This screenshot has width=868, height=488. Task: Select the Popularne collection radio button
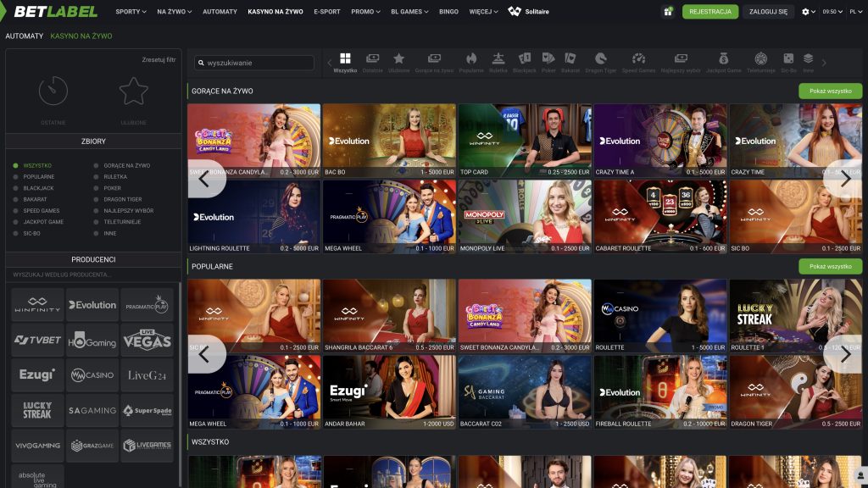15,177
